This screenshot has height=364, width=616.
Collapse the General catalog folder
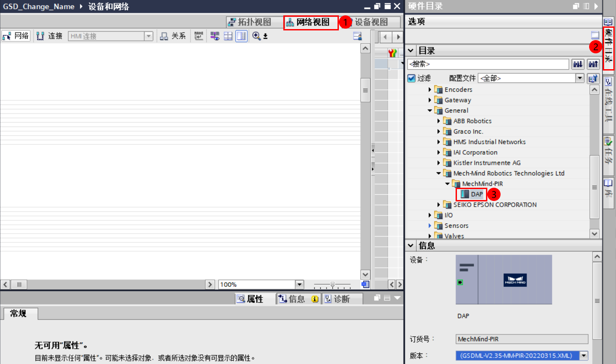[430, 110]
